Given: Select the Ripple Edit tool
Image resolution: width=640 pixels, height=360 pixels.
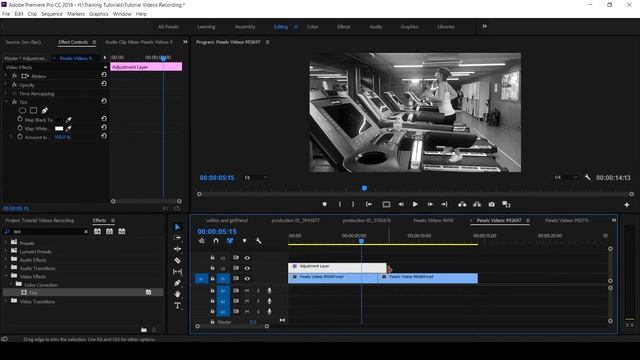Looking at the screenshot, I should (177, 249).
